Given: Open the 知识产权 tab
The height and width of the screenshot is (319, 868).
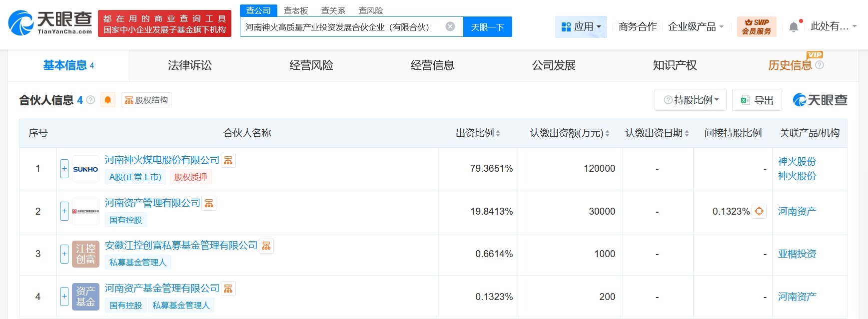Looking at the screenshot, I should [x=675, y=65].
